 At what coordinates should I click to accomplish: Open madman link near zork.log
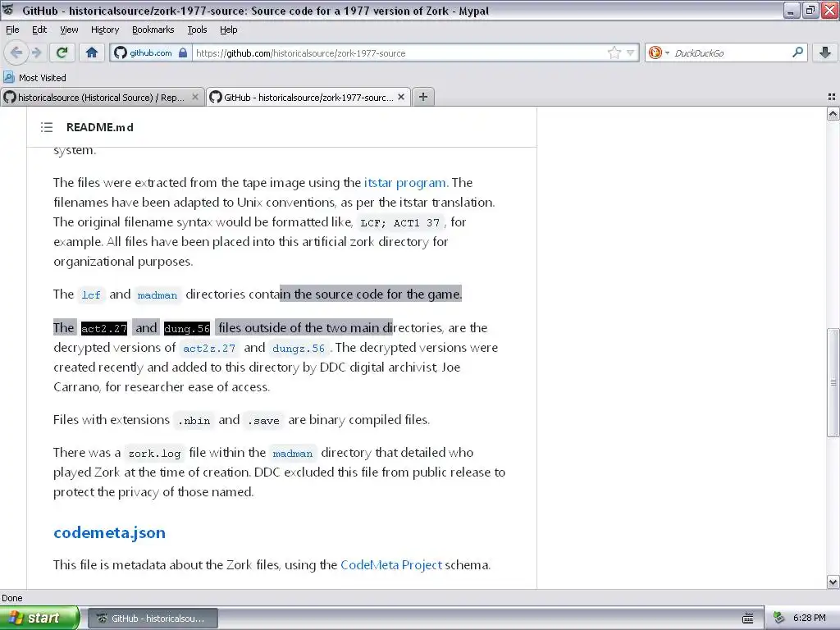pos(293,453)
